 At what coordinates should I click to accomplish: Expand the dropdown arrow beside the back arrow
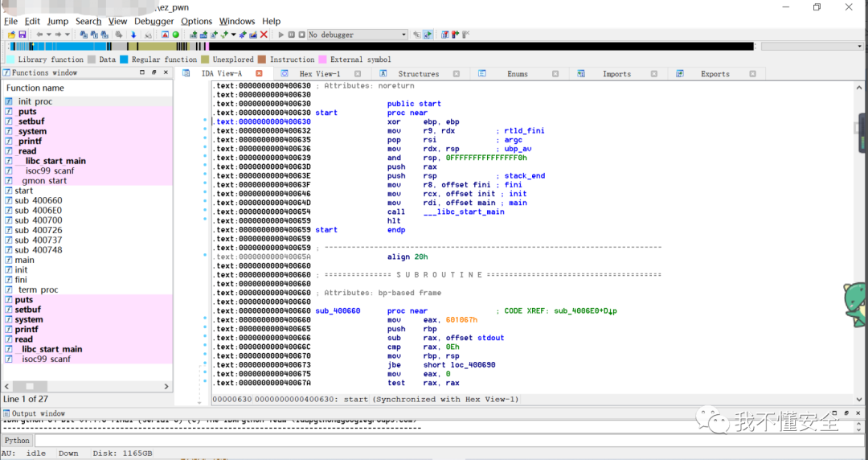pyautogui.click(x=48, y=35)
